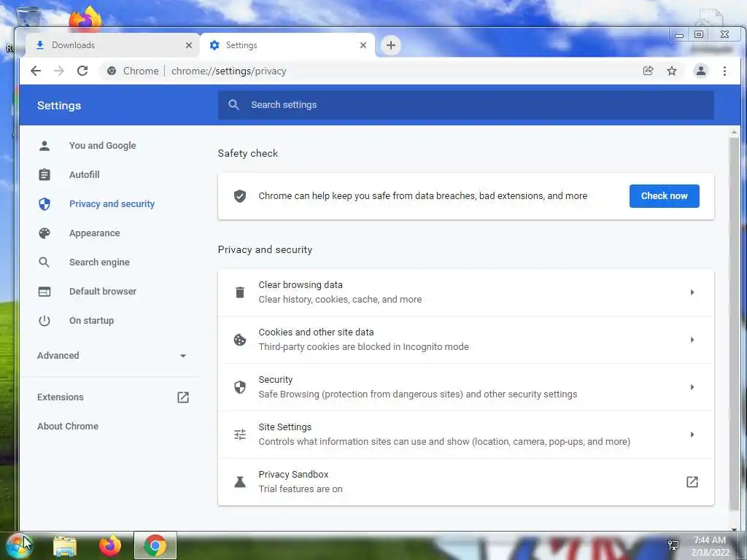Click the Security shield icon

click(x=240, y=387)
